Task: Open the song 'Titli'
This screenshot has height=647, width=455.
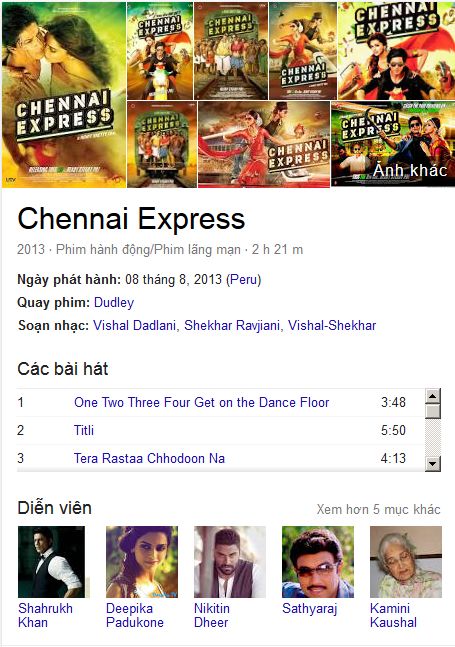Action: 84,430
